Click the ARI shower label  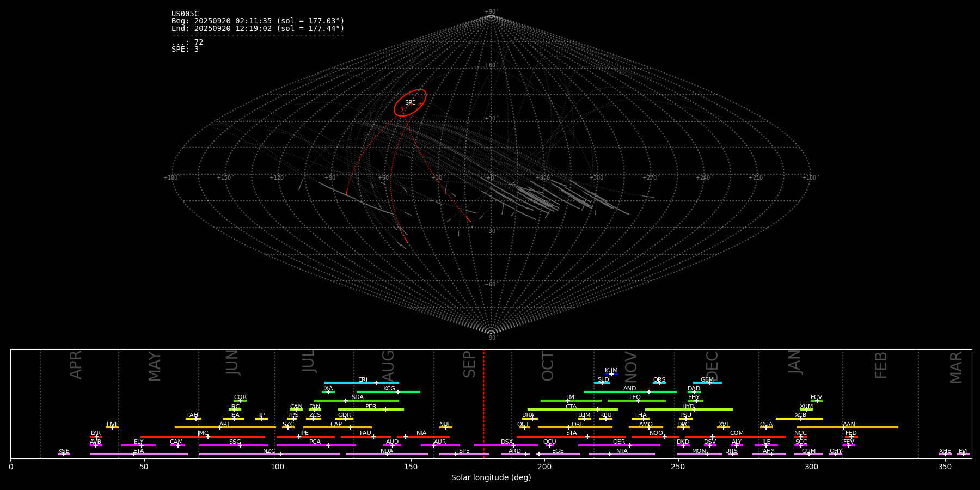click(x=224, y=425)
